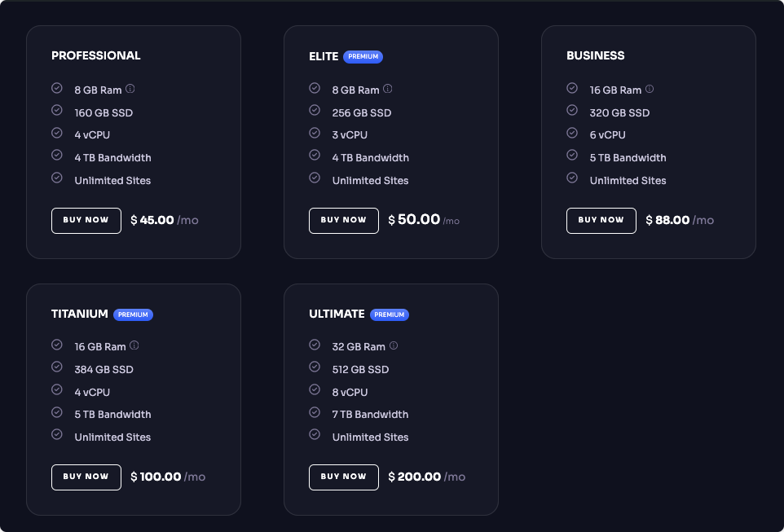The image size is (784, 532).
Task: Click the PREMIUM badge on the Ultimate plan
Action: click(390, 314)
